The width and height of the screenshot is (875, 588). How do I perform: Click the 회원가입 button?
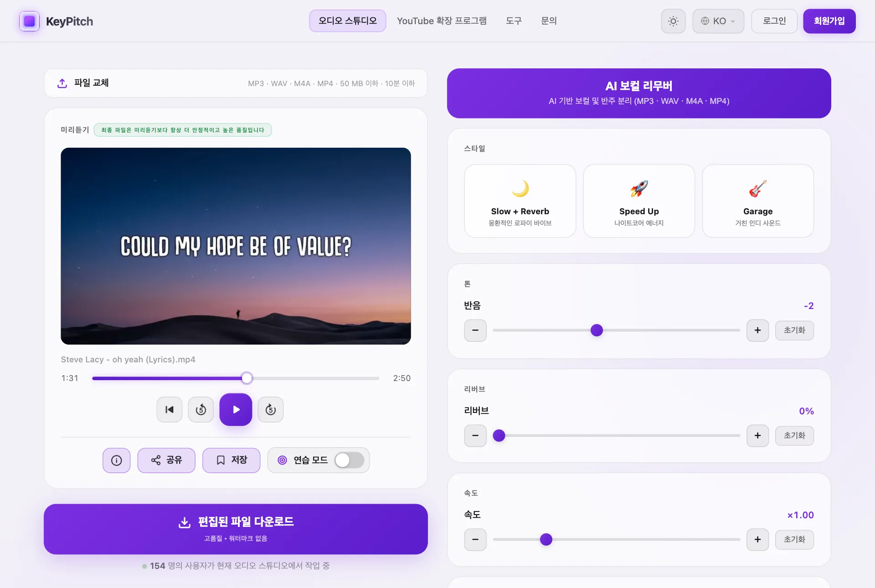pos(829,21)
